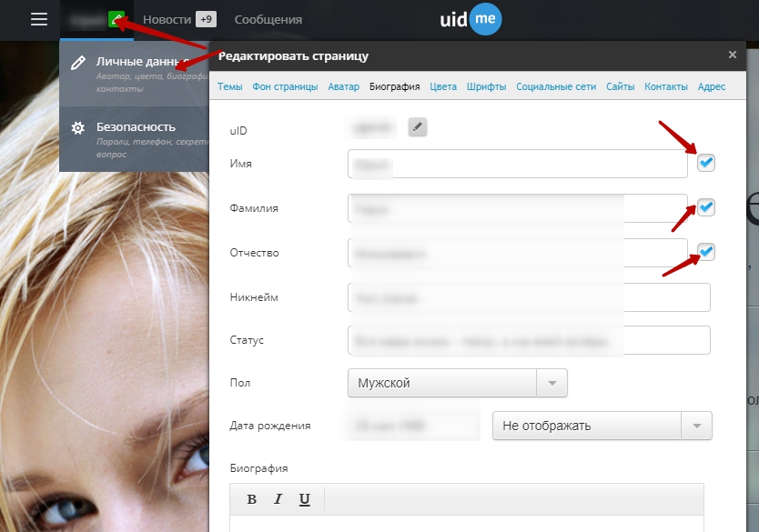Open Сообщения in the top bar
Viewport: 759px width, 532px height.
[x=268, y=19]
